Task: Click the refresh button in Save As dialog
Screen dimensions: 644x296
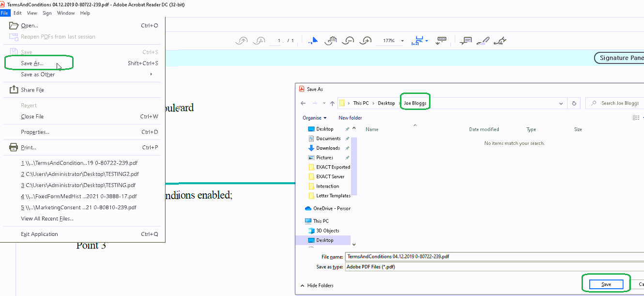Action: [x=574, y=103]
